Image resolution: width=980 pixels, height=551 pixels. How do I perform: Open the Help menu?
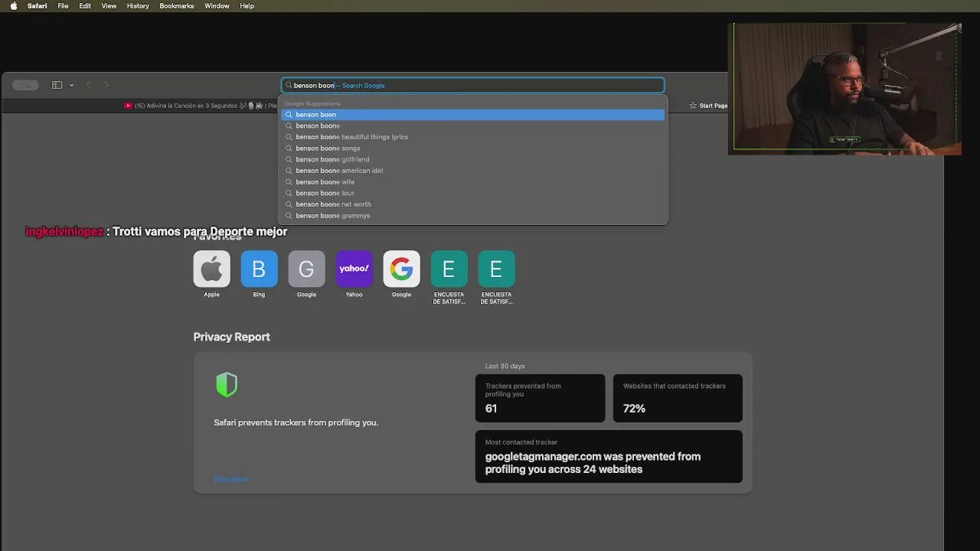coord(247,6)
